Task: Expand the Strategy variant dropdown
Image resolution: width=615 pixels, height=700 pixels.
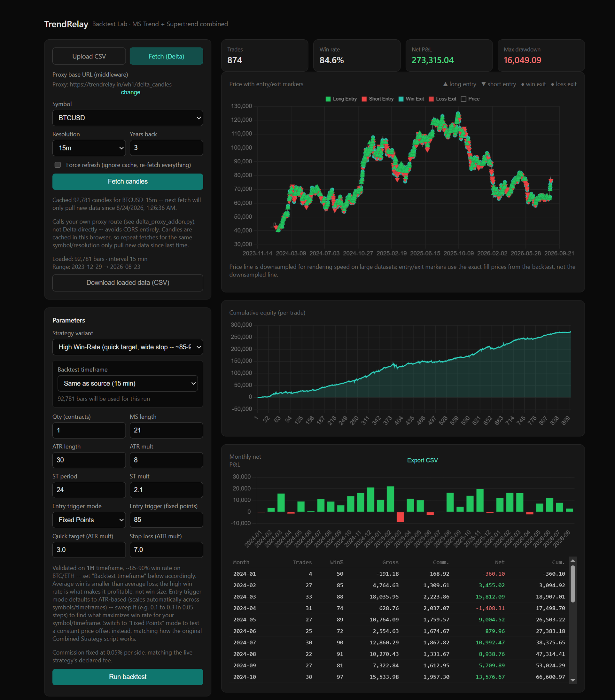Action: click(128, 347)
